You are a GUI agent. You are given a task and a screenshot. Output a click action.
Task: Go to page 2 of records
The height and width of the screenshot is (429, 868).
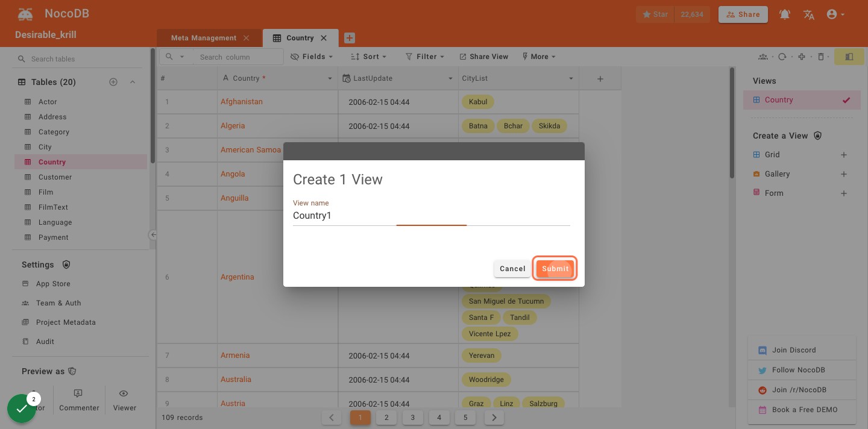coord(386,418)
